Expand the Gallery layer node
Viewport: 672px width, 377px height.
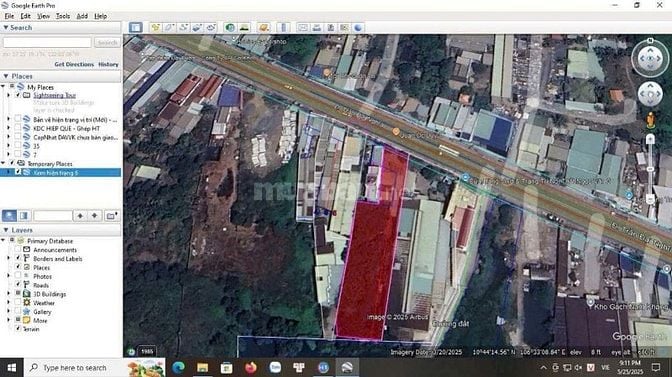point(9,311)
